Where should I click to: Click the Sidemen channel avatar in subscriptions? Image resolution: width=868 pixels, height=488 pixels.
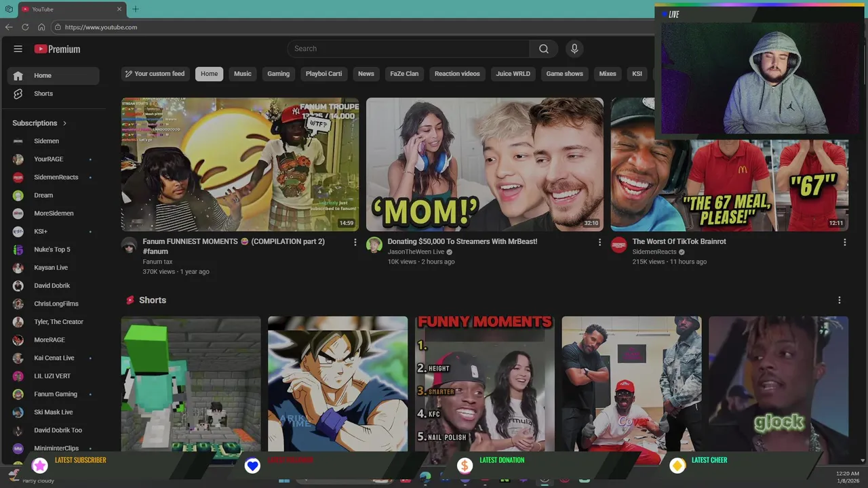click(x=18, y=141)
